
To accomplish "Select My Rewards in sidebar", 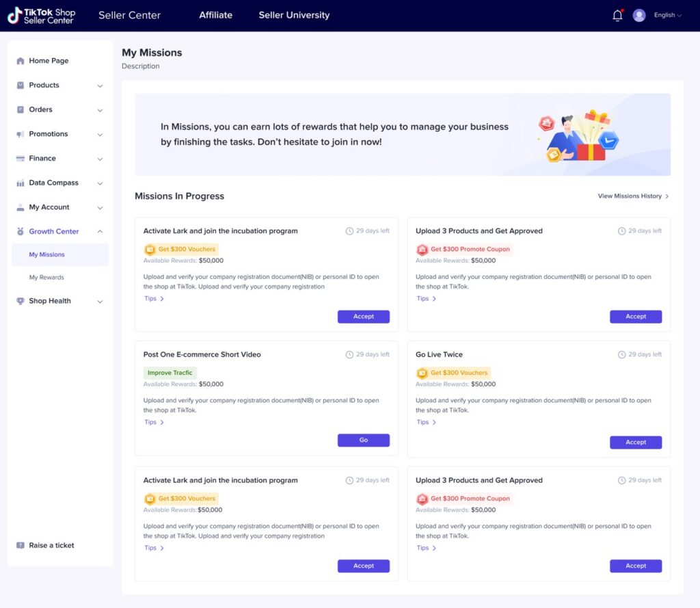I will pyautogui.click(x=46, y=278).
